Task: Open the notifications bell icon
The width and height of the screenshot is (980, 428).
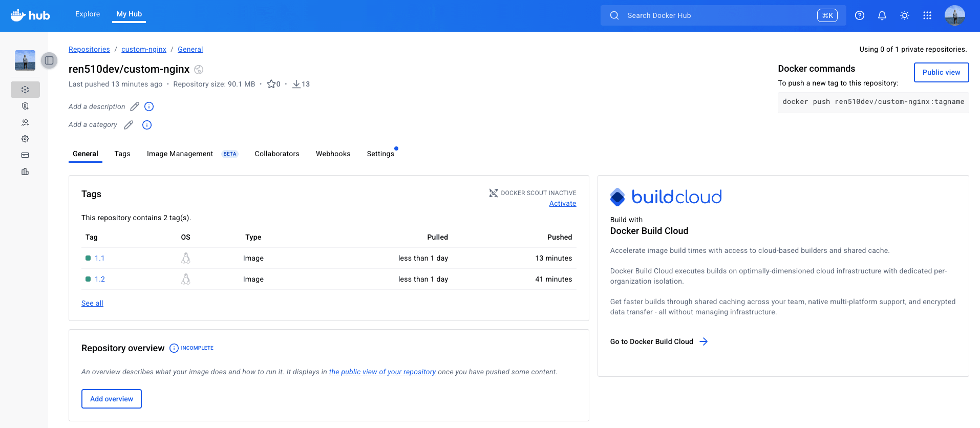Action: (x=882, y=15)
